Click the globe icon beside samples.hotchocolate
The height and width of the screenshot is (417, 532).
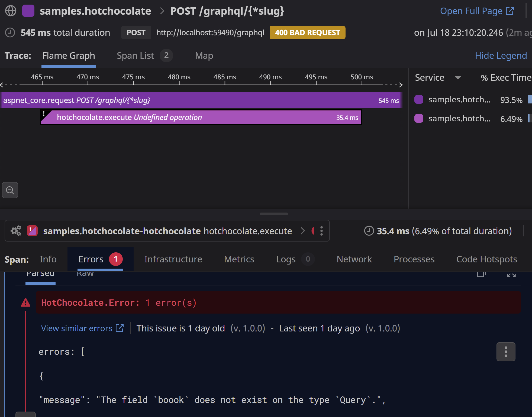pos(11,11)
